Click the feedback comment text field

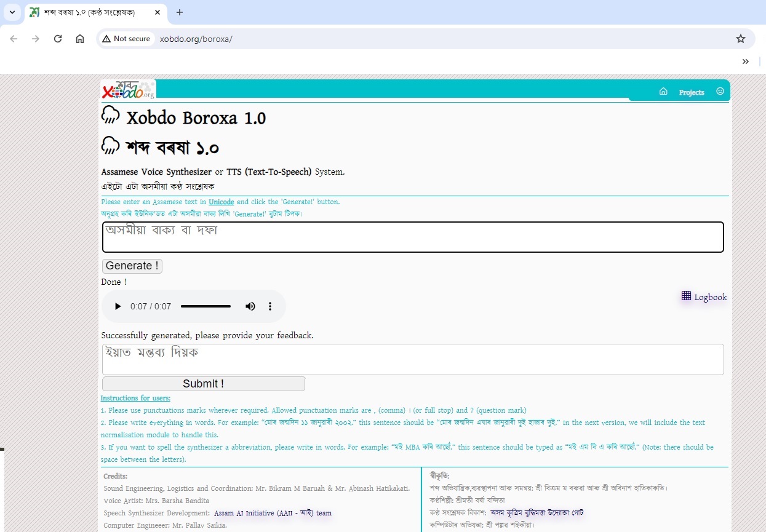click(x=412, y=359)
